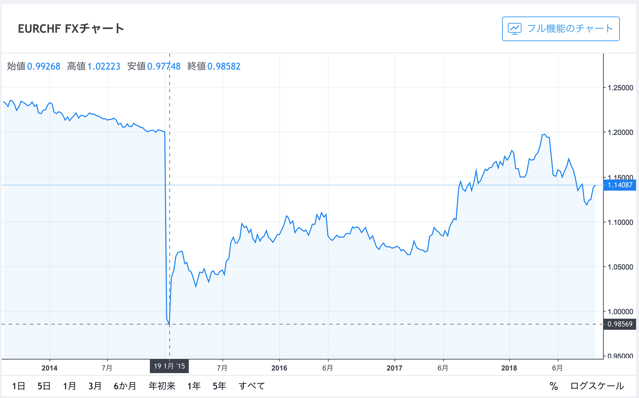Toggle the ログスケール log scale

point(597,386)
